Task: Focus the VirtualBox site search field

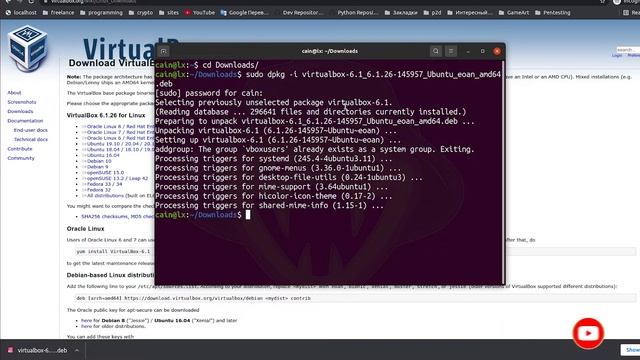Action: pos(628,49)
